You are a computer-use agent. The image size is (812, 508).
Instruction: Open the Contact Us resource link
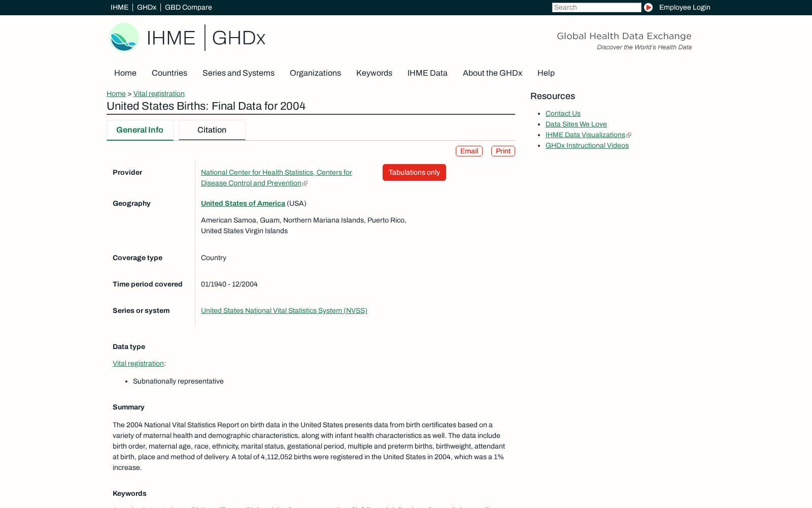click(563, 113)
